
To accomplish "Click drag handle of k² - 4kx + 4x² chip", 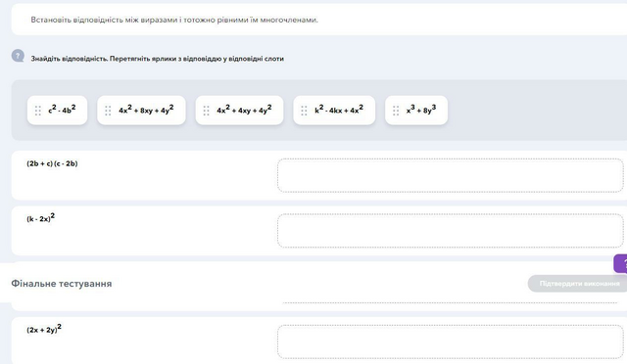I will click(304, 111).
